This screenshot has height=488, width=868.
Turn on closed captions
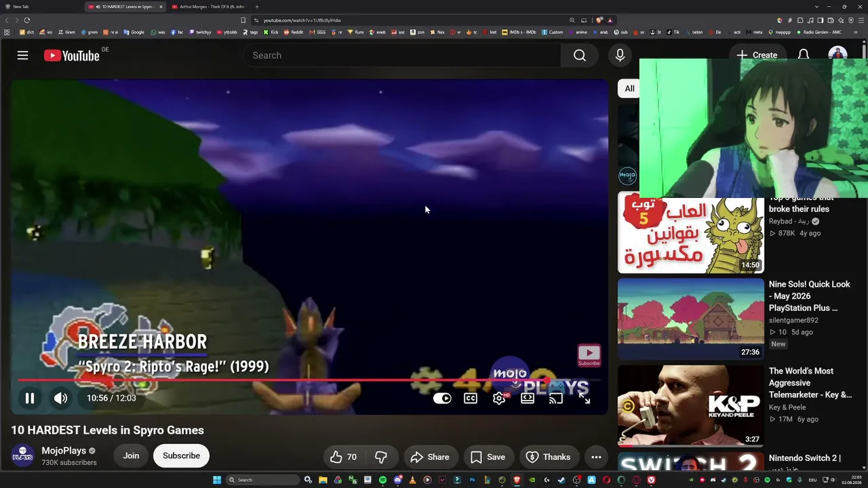pyautogui.click(x=471, y=398)
